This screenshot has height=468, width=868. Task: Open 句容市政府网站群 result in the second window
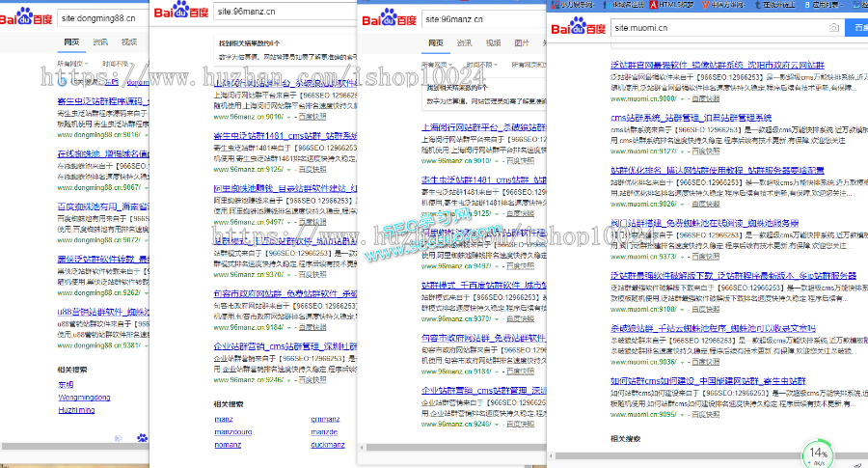[x=285, y=294]
